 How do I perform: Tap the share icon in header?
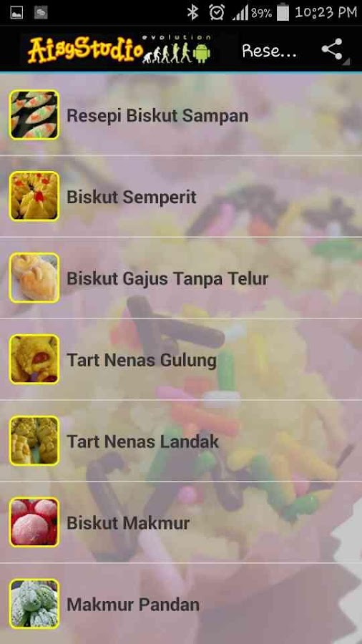332,49
